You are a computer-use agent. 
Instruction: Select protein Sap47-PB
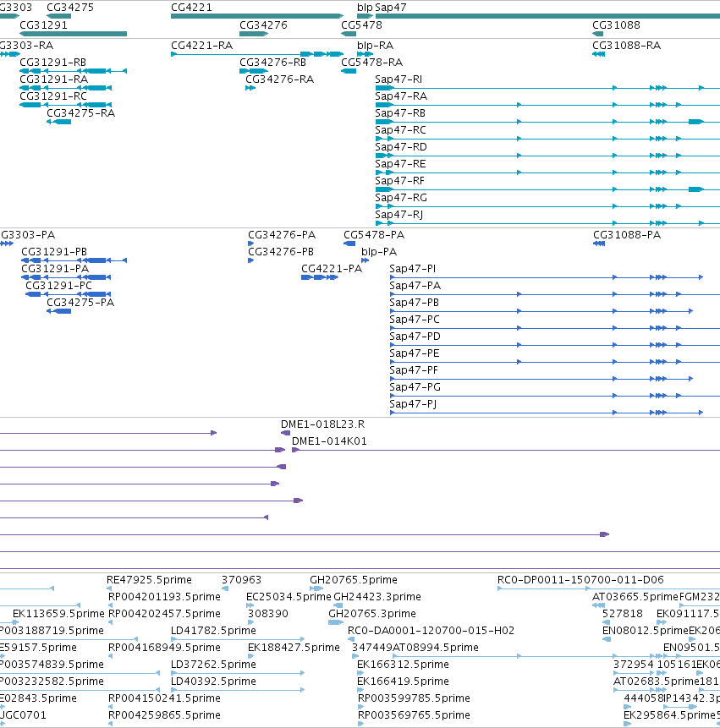pyautogui.click(x=541, y=311)
